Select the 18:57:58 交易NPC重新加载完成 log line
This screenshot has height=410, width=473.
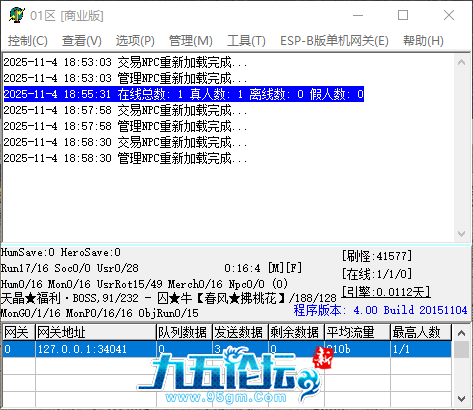point(125,110)
